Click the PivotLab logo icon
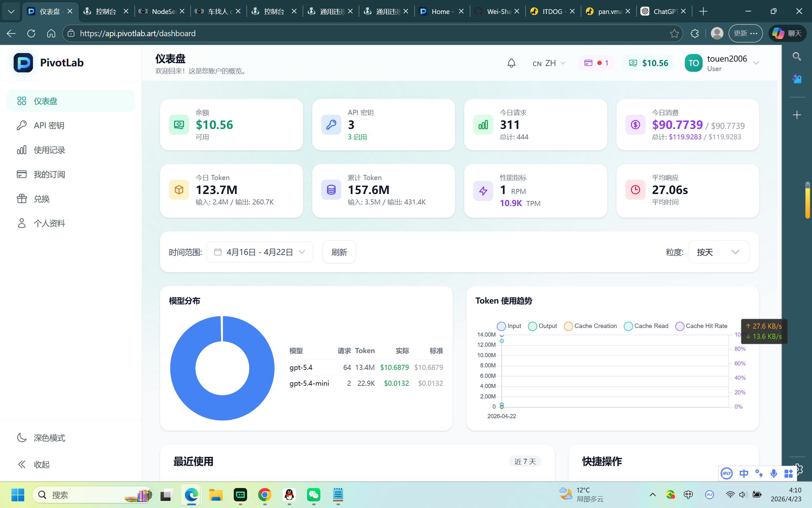Screen dimensions: 812x508 [x=23, y=63]
